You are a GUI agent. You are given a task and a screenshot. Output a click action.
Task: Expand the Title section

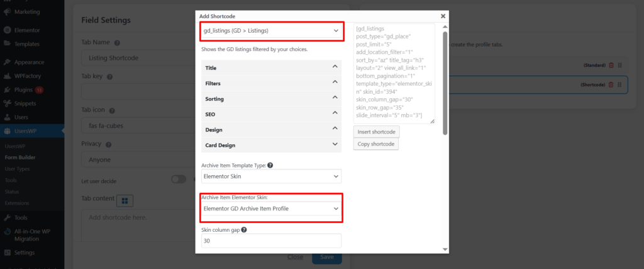272,67
